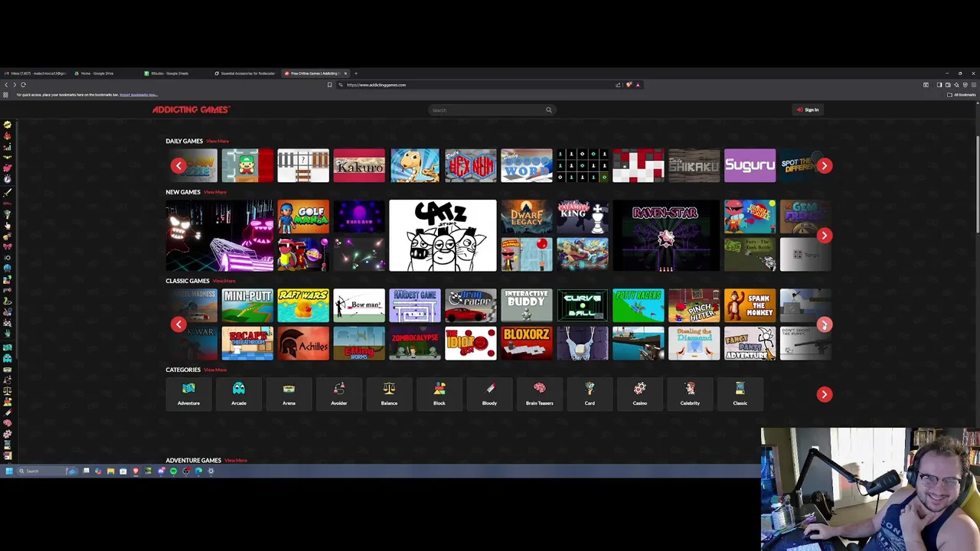980x551 pixels.
Task: Go back with browser back arrow
Action: [6, 85]
